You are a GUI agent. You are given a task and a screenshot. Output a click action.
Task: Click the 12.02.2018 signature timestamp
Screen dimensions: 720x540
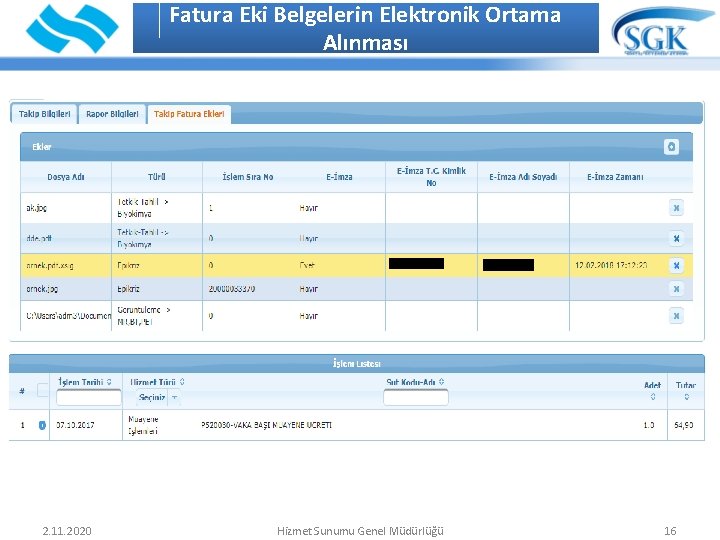pyautogui.click(x=611, y=265)
